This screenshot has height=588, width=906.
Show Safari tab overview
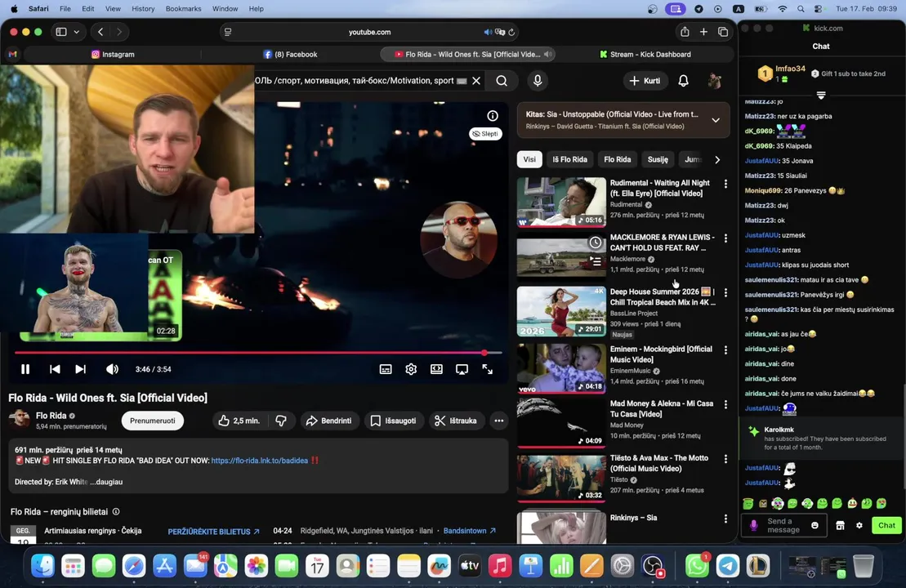point(723,32)
